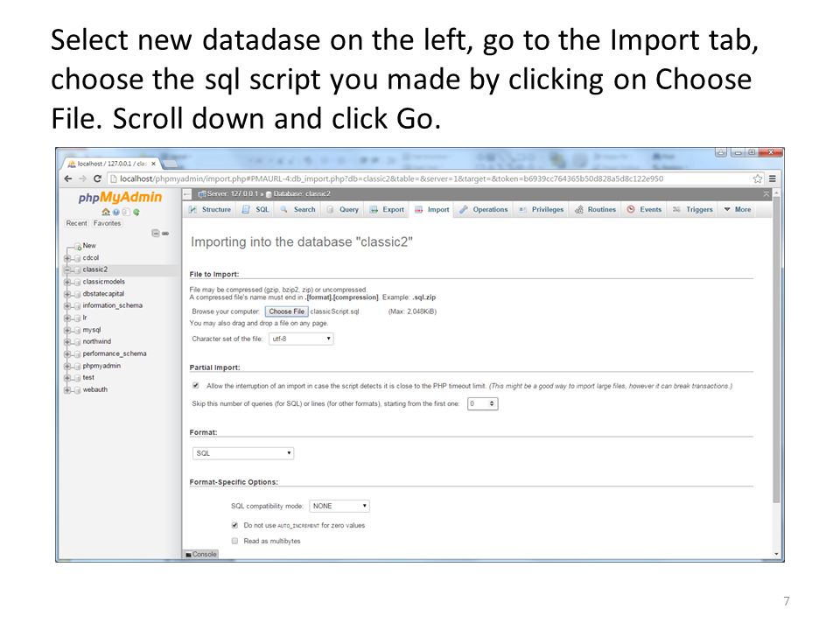Expand the northwind database node
This screenshot has width=840, height=630.
click(x=67, y=342)
